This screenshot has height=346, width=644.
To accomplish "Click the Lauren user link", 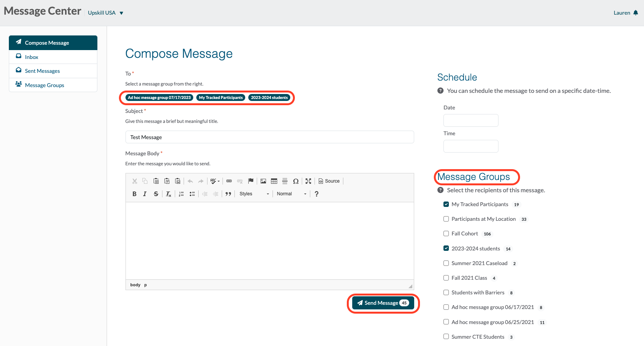I will click(622, 13).
